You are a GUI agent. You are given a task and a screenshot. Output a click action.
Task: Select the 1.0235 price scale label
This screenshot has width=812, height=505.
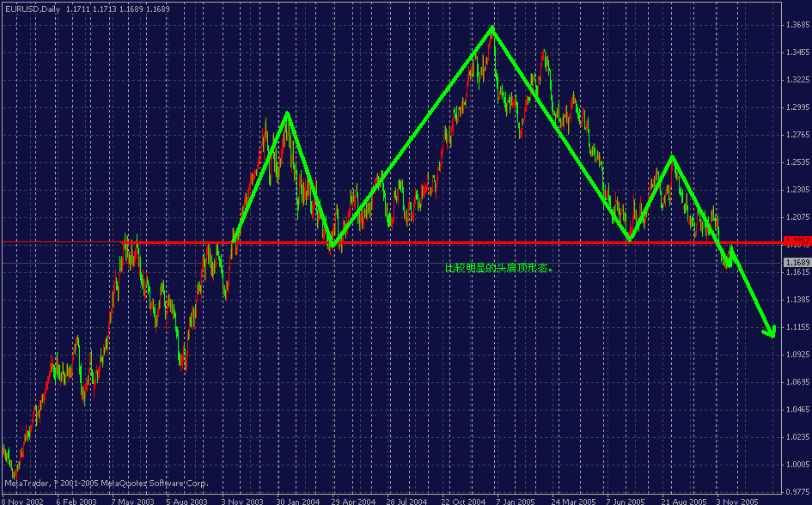pos(797,436)
